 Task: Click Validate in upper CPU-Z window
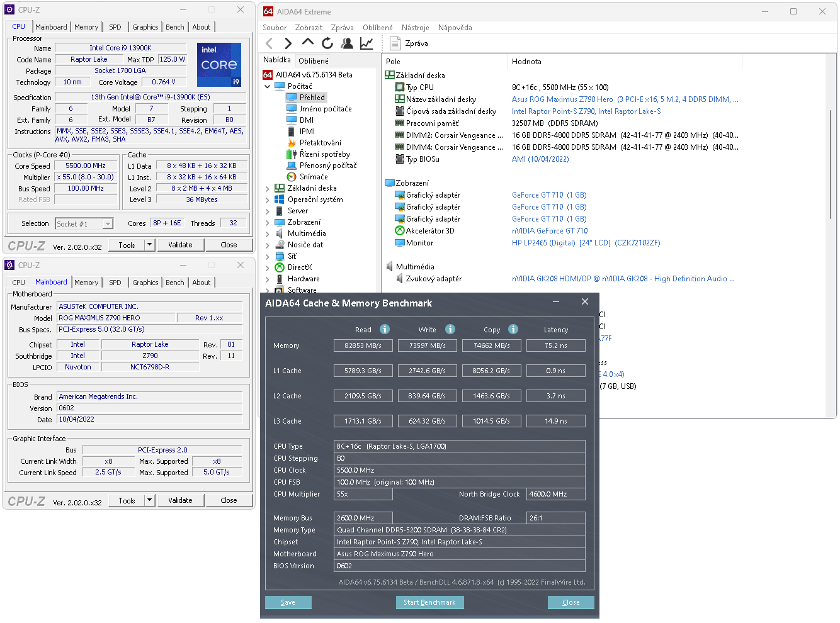click(x=180, y=245)
